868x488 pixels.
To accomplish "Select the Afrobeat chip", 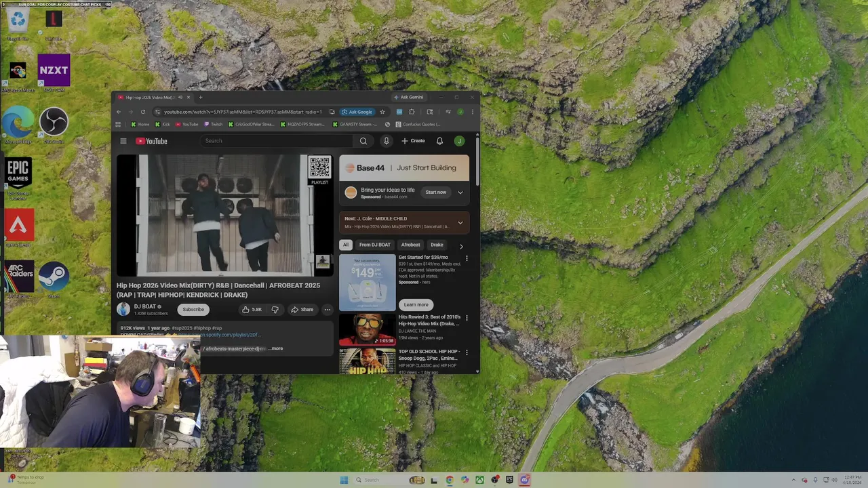I will pyautogui.click(x=410, y=245).
